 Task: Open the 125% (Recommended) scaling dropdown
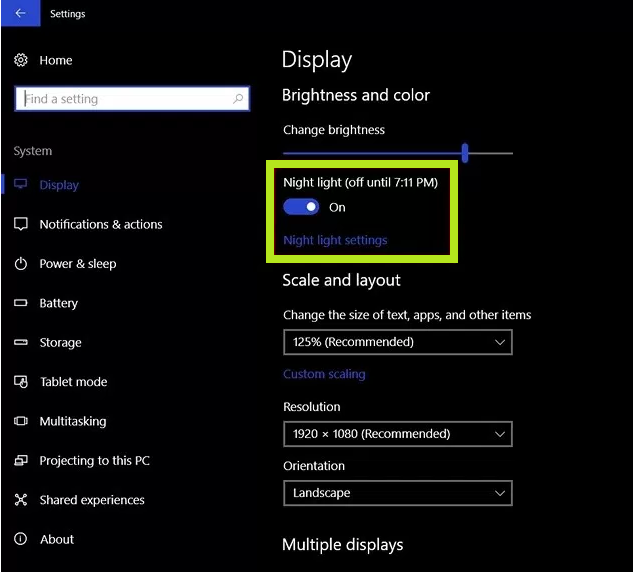pos(398,342)
